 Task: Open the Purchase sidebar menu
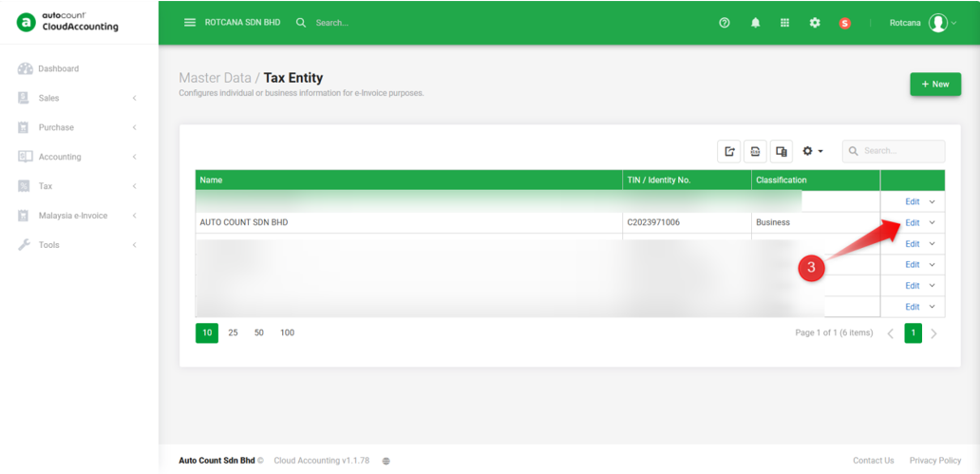tap(79, 127)
